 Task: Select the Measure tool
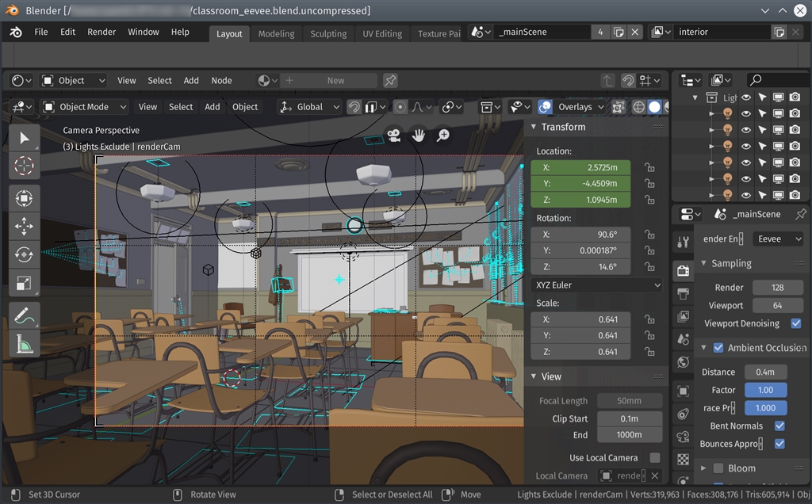click(x=24, y=344)
